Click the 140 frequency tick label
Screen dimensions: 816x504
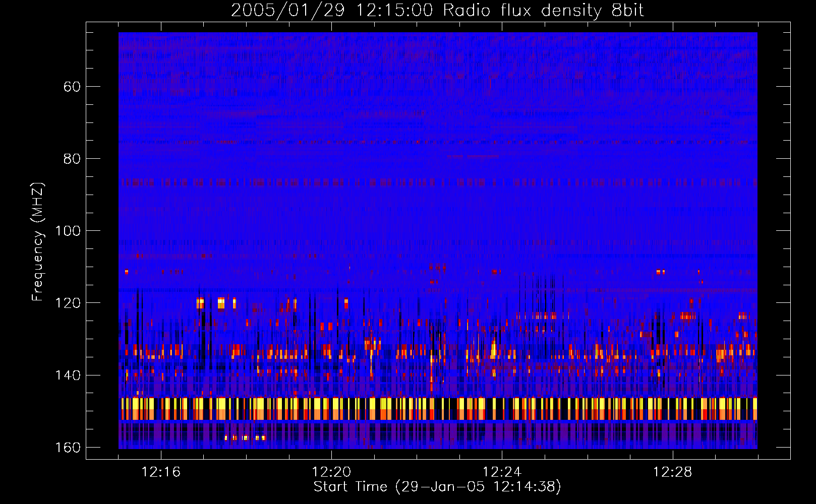[68, 375]
